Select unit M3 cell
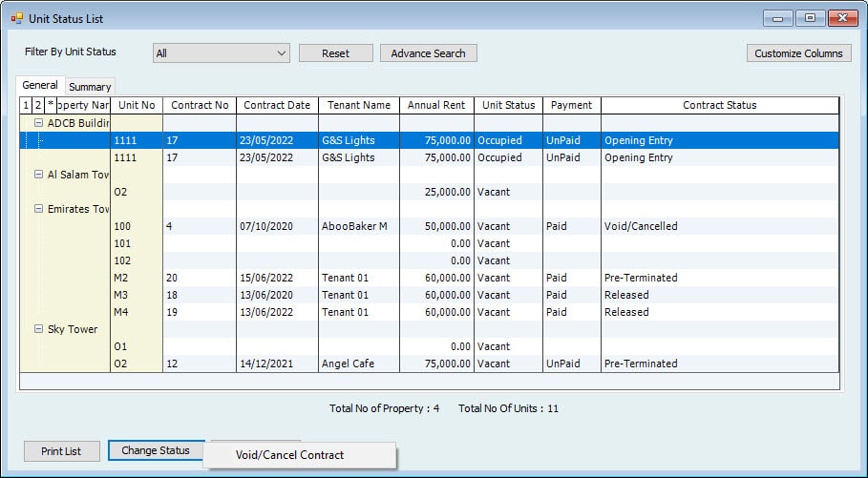868x478 pixels. (x=137, y=294)
